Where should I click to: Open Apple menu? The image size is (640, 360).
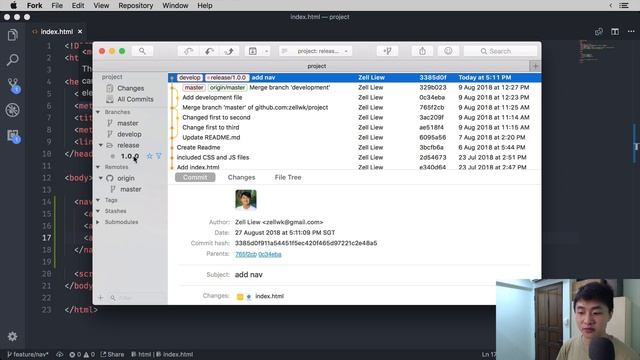[13, 5]
